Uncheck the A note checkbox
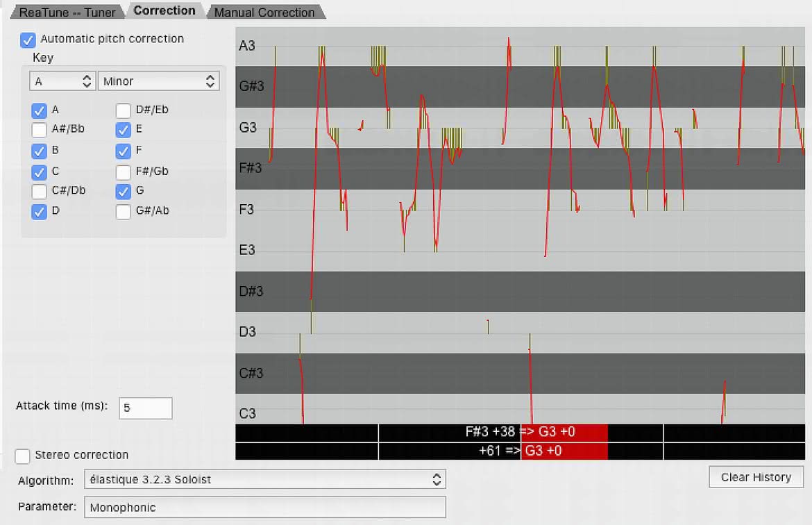 pyautogui.click(x=39, y=110)
